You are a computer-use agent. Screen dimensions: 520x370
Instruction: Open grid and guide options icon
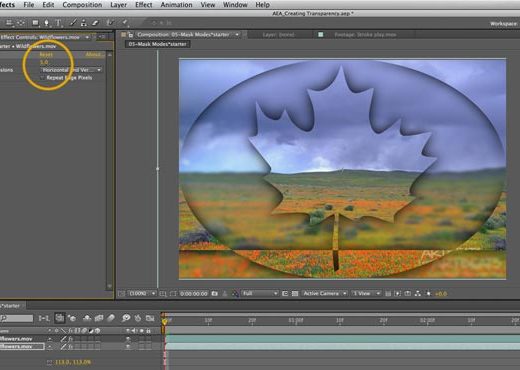pyautogui.click(x=163, y=294)
